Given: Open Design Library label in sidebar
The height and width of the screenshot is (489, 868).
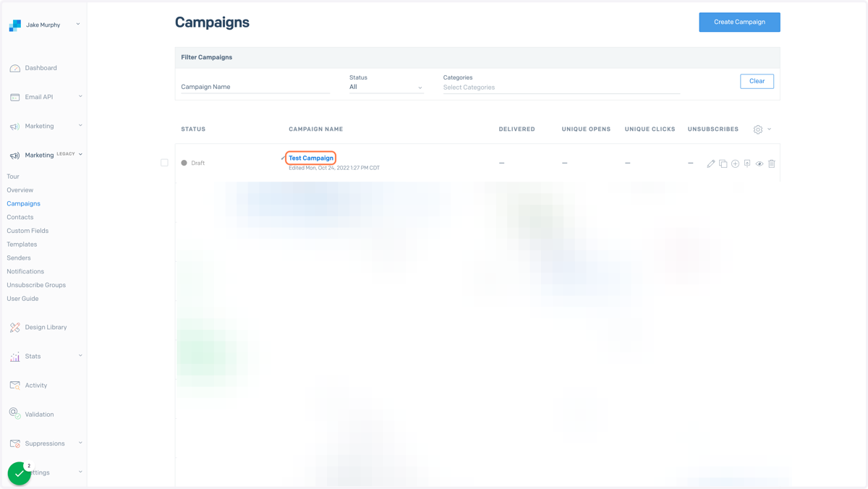Looking at the screenshot, I should [x=46, y=328].
